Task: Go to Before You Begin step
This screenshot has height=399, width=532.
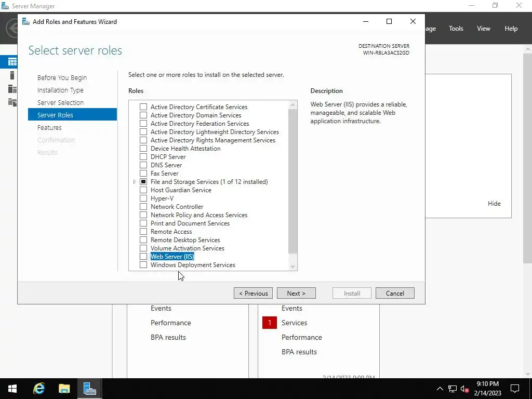Action: [x=62, y=78]
